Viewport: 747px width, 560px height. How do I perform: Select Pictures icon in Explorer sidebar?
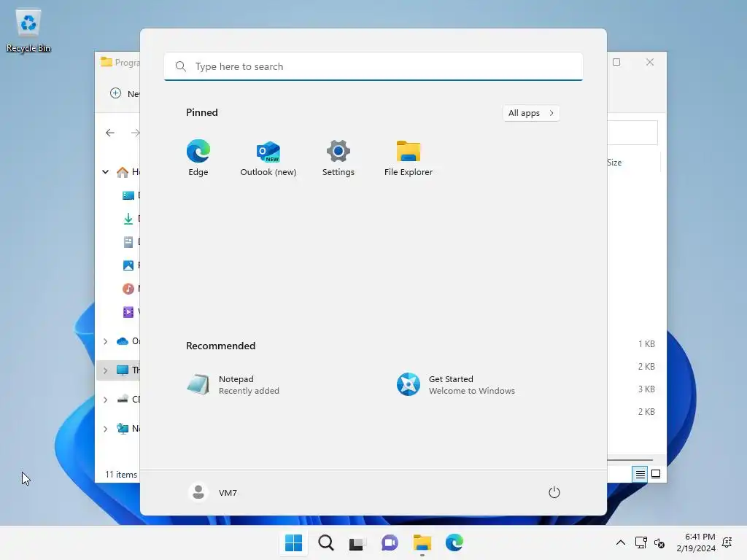128,265
